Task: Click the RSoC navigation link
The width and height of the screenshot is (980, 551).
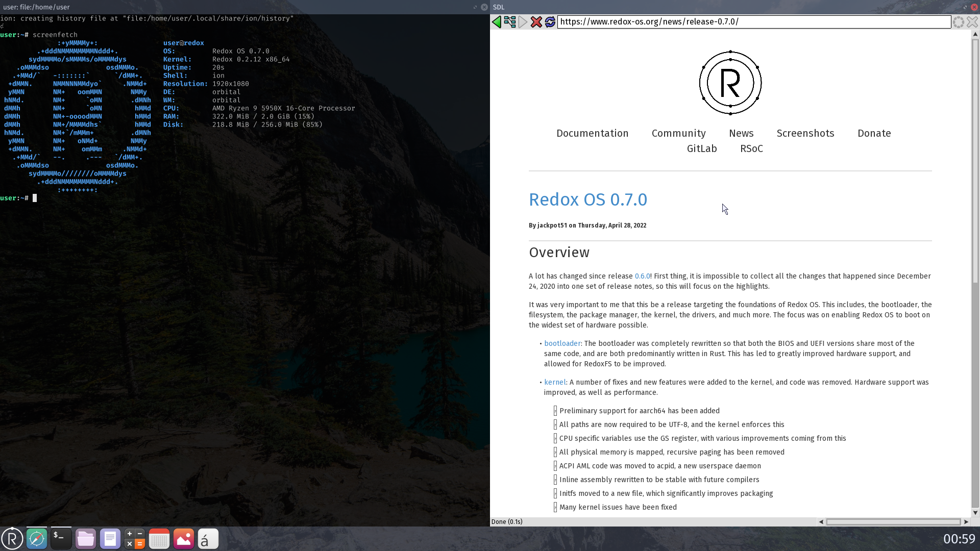Action: point(751,148)
